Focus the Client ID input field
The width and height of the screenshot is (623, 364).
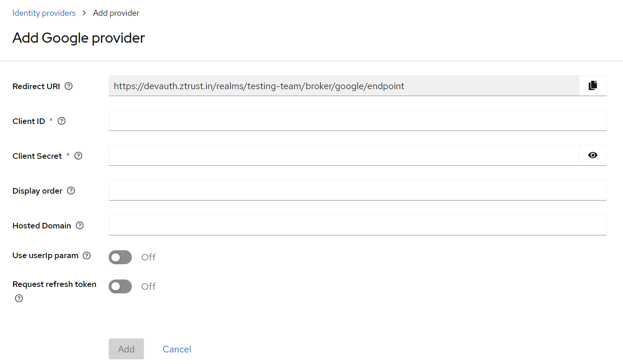[x=357, y=121]
